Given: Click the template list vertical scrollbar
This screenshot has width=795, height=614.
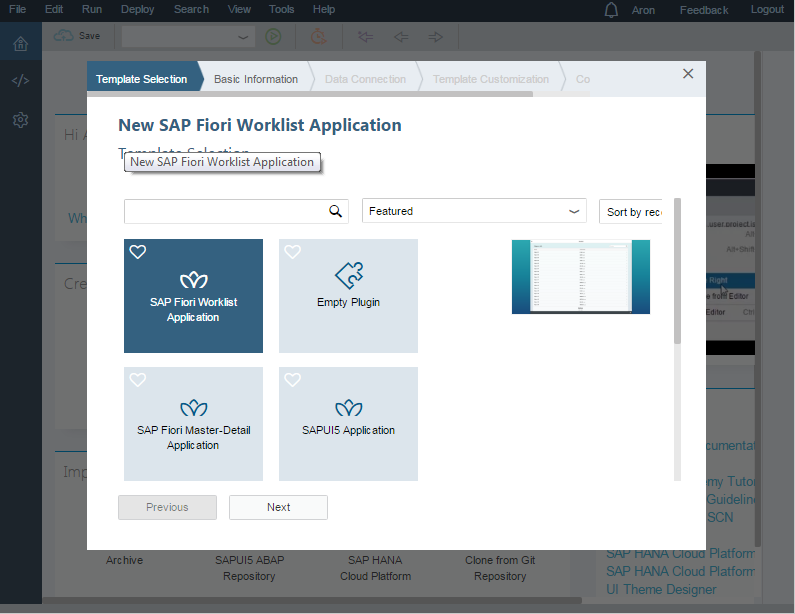Looking at the screenshot, I should click(677, 271).
